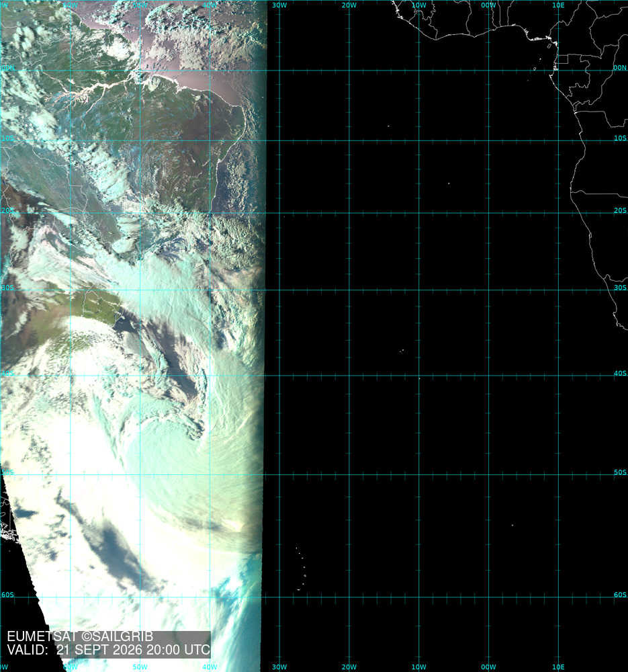This screenshot has width=628, height=672.
Task: Click the 00W longitude label at top
Action: 488,5
